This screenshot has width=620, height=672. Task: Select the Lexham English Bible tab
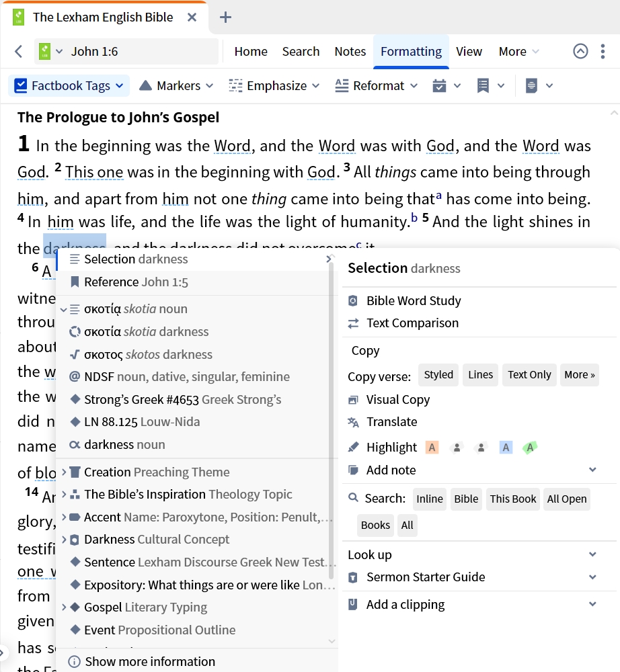(103, 17)
